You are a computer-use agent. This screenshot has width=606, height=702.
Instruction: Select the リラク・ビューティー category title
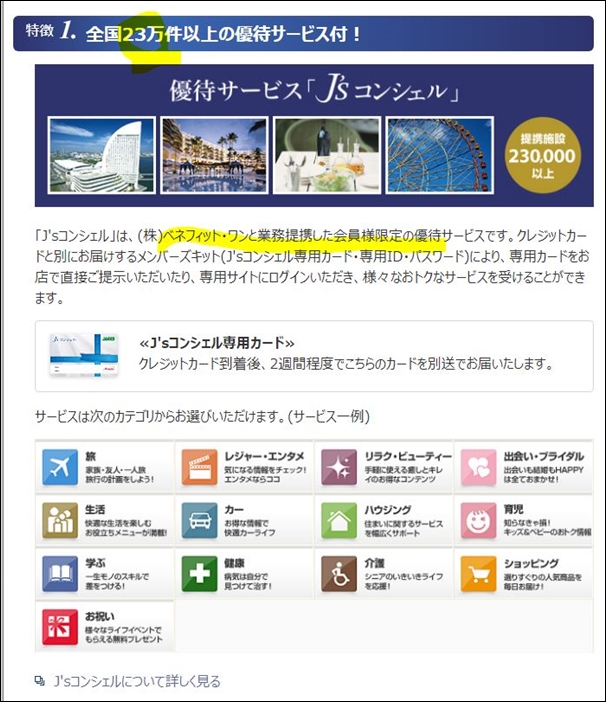(x=408, y=456)
